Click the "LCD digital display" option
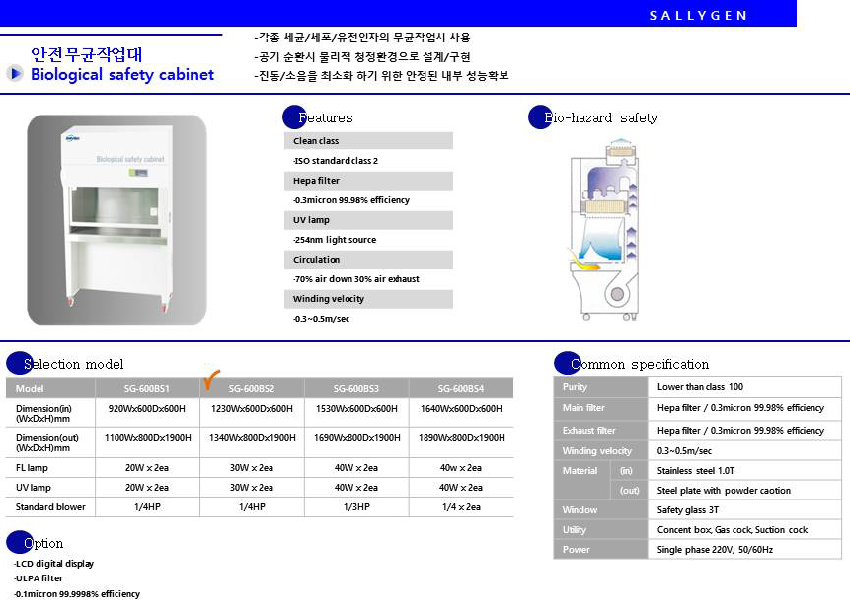850x616 pixels. [x=53, y=564]
